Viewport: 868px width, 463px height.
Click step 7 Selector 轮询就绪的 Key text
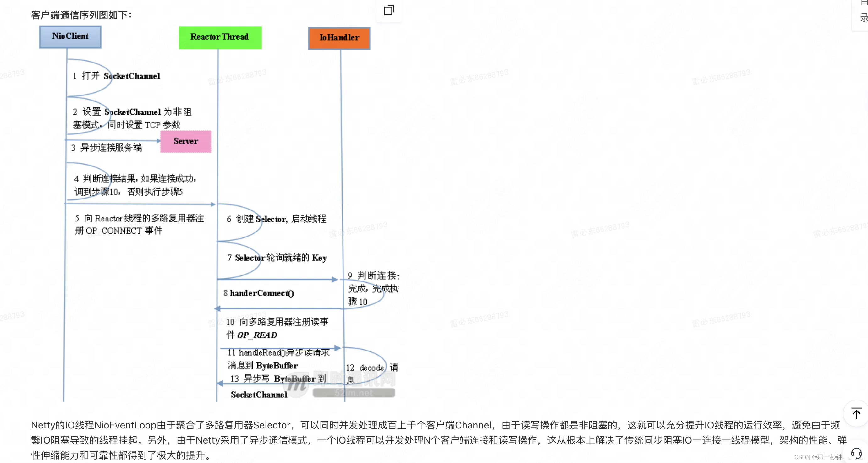[277, 258]
